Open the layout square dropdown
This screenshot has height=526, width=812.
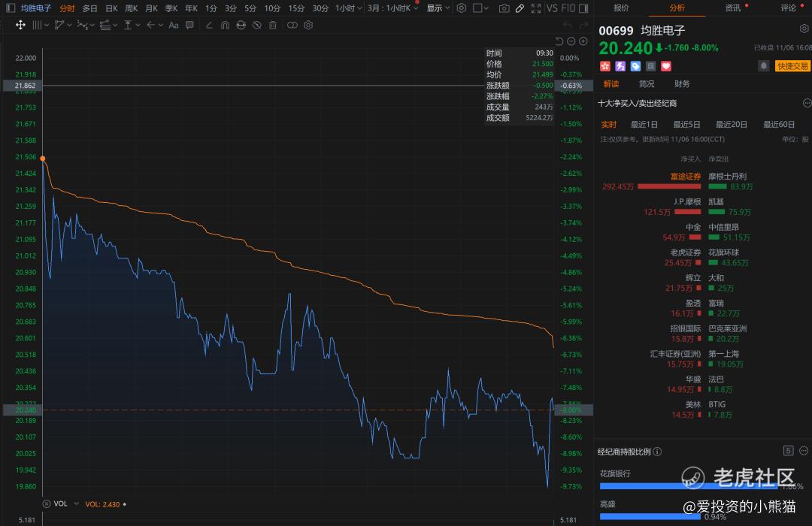tap(480, 8)
